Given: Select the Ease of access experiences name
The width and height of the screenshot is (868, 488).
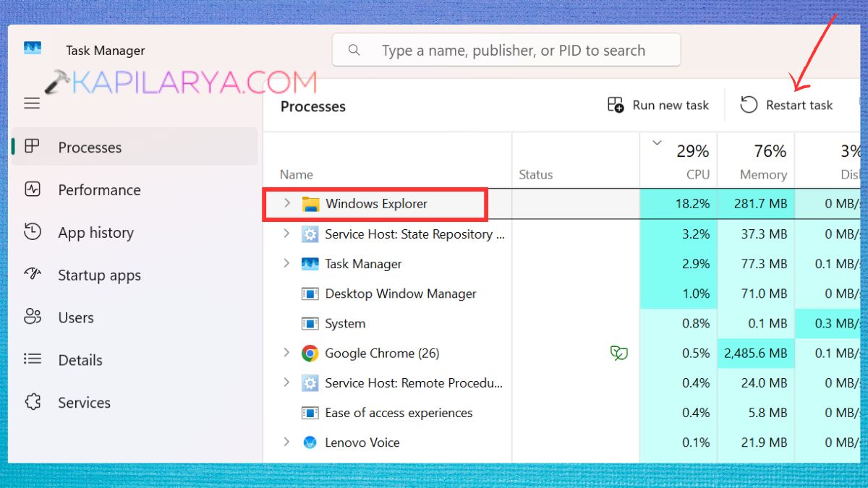Looking at the screenshot, I should point(399,413).
